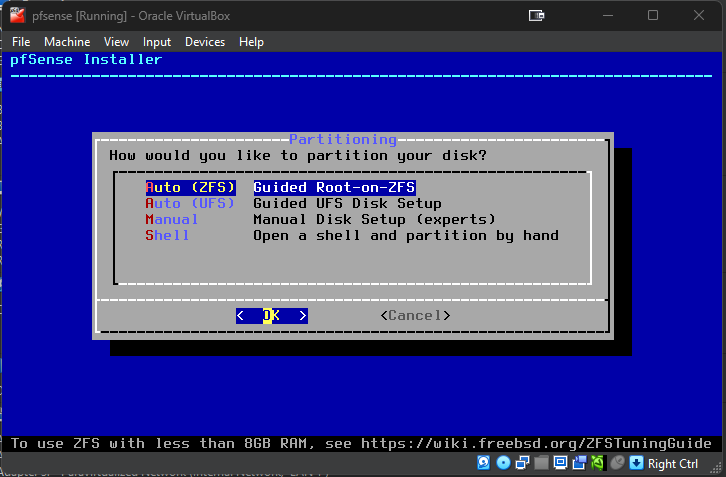Click the 'Partitioning' dialog title
The image size is (726, 477).
[x=343, y=139]
